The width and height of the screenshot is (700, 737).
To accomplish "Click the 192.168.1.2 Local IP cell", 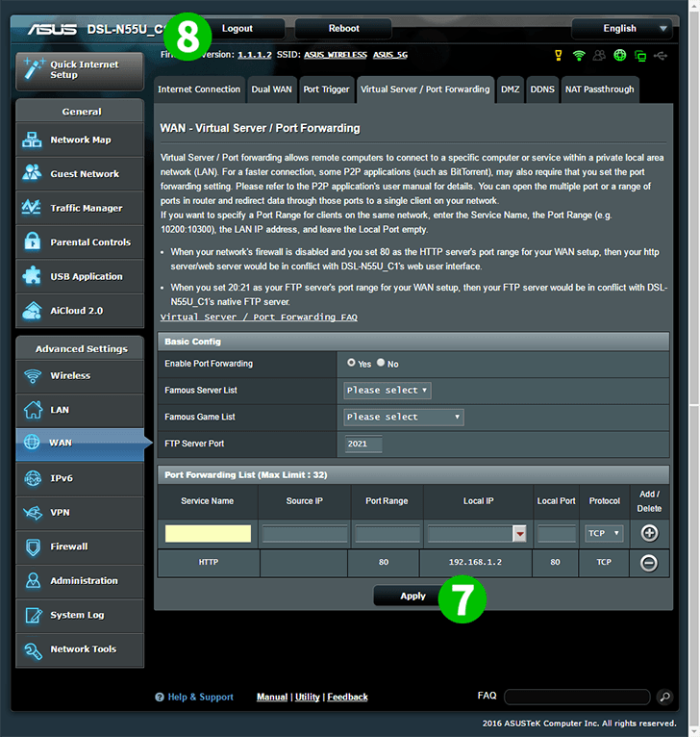I will 475,562.
